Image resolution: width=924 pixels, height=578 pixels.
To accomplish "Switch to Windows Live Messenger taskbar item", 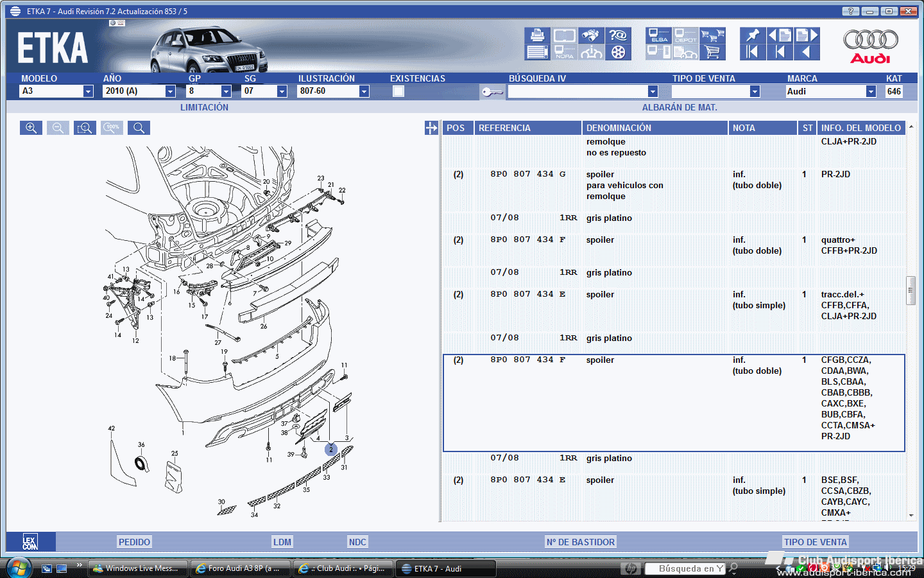I will click(137, 568).
